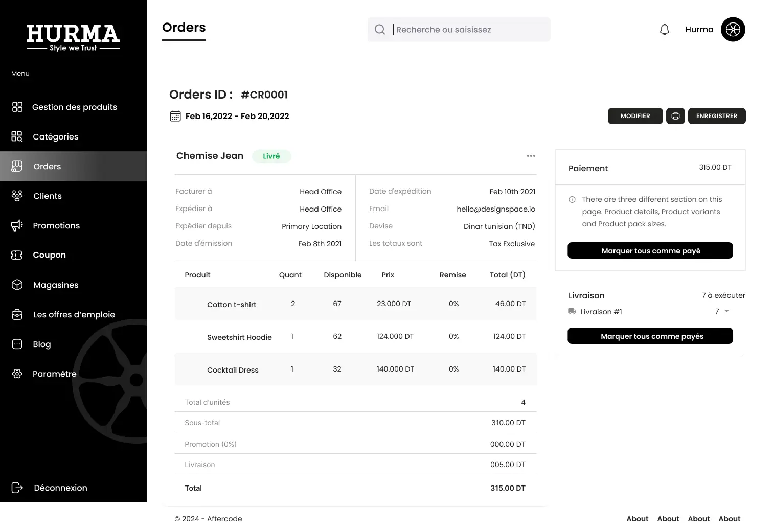The height and width of the screenshot is (532, 773).
Task: Go to Promotions menu item
Action: [x=56, y=226]
